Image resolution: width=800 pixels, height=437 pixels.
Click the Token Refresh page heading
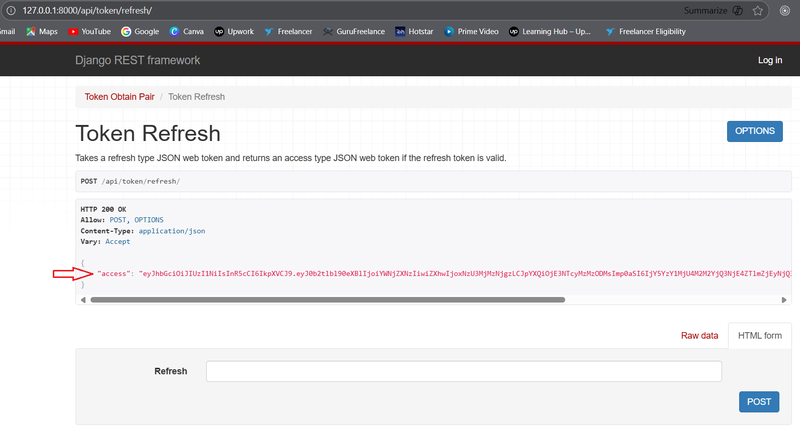[x=148, y=134]
